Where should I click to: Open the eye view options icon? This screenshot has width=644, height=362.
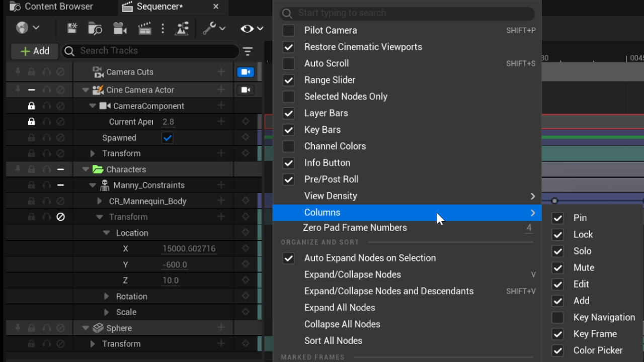247,29
